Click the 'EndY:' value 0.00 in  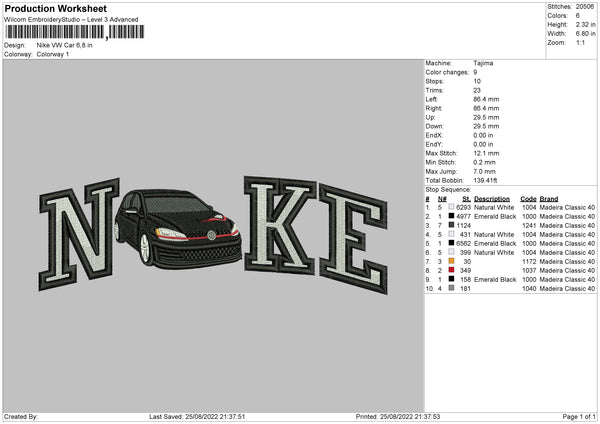click(x=483, y=144)
